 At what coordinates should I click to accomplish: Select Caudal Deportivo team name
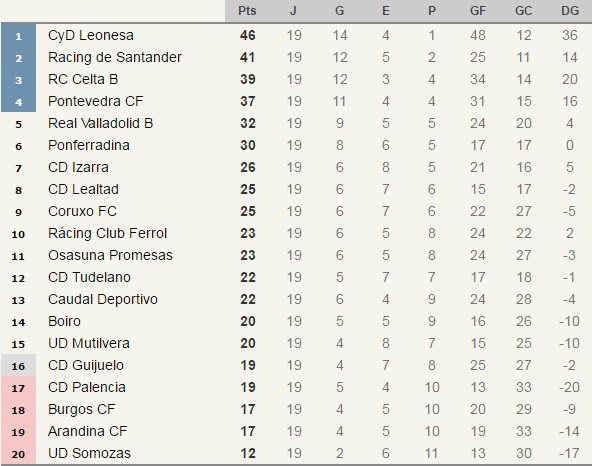point(103,299)
